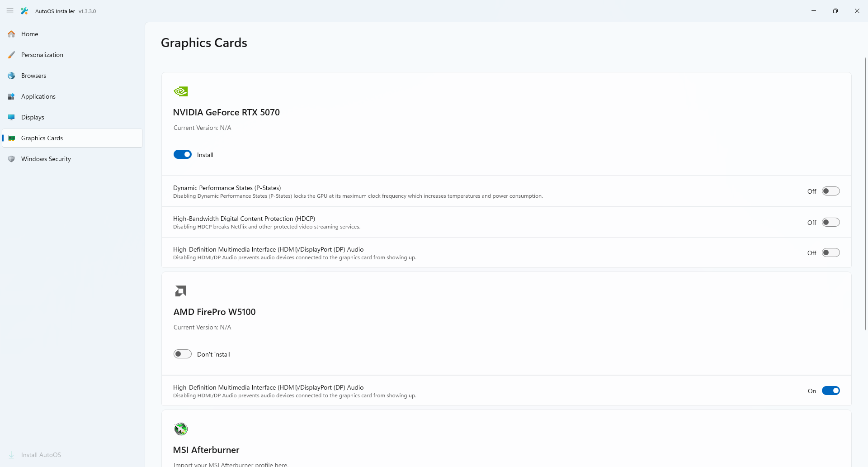This screenshot has width=868, height=467.
Task: Enable the HDCP toggle
Action: tap(830, 222)
